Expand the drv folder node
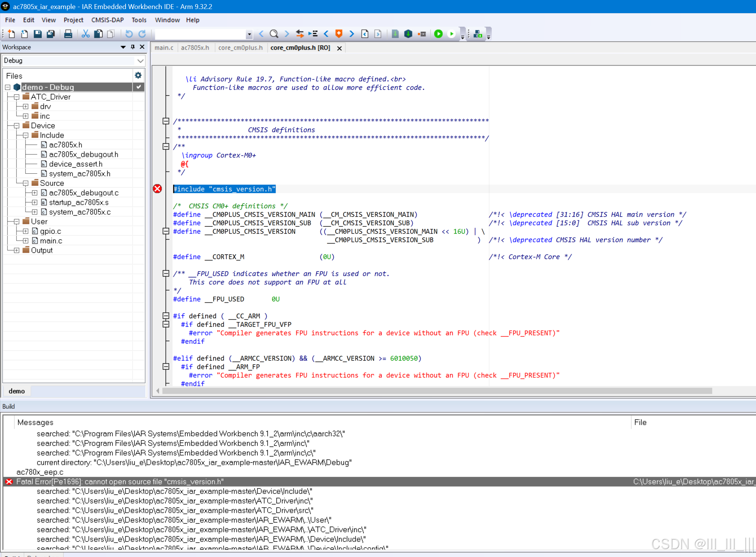Viewport: 756px width, 557px height. click(26, 107)
